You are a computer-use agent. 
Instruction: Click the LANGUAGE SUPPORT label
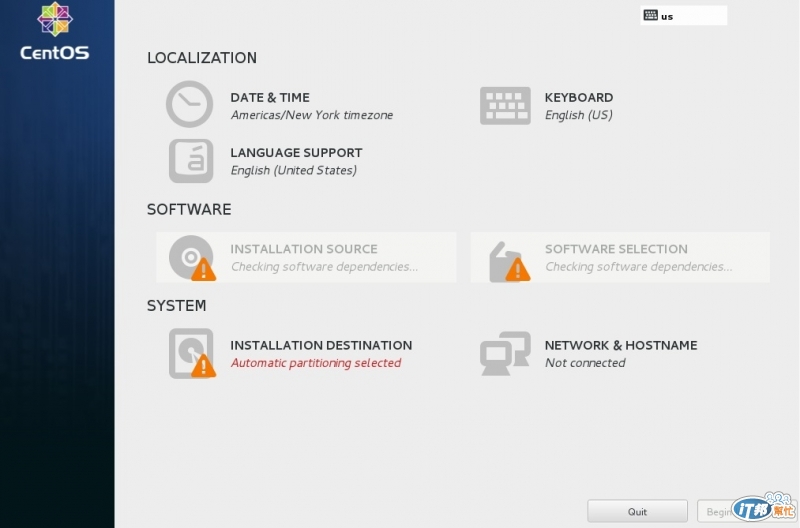pyautogui.click(x=296, y=153)
